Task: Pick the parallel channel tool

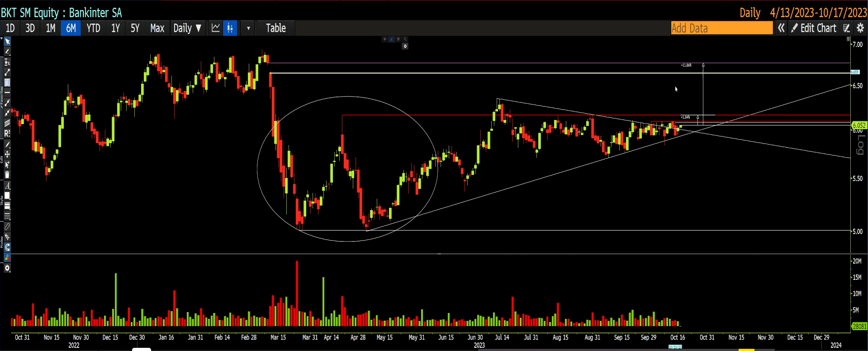Action: click(7, 123)
